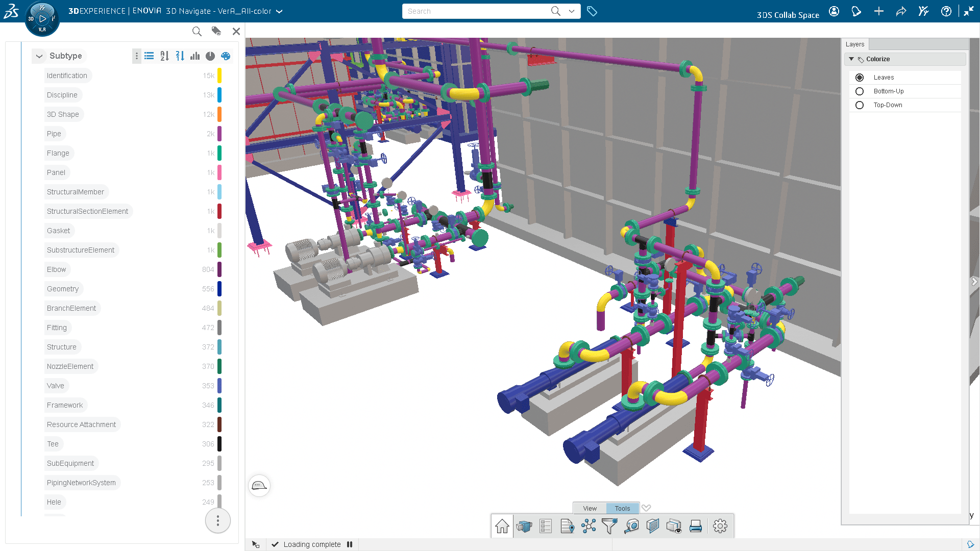Click the orange 3D Shape color swatch
Viewport: 980px width, 551px height.
[x=219, y=114]
